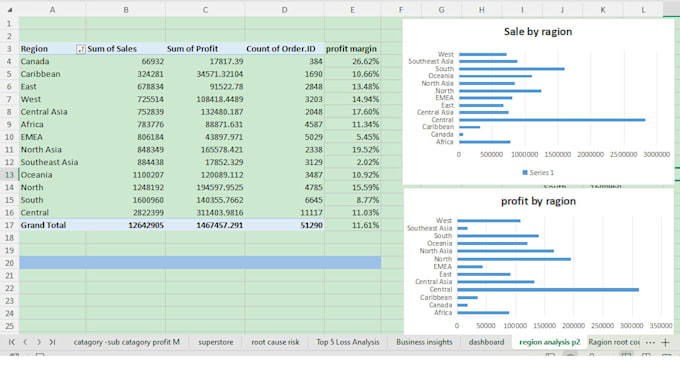Click the profit by ragion chart title
Image resolution: width=680 pixels, height=378 pixels.
point(538,201)
